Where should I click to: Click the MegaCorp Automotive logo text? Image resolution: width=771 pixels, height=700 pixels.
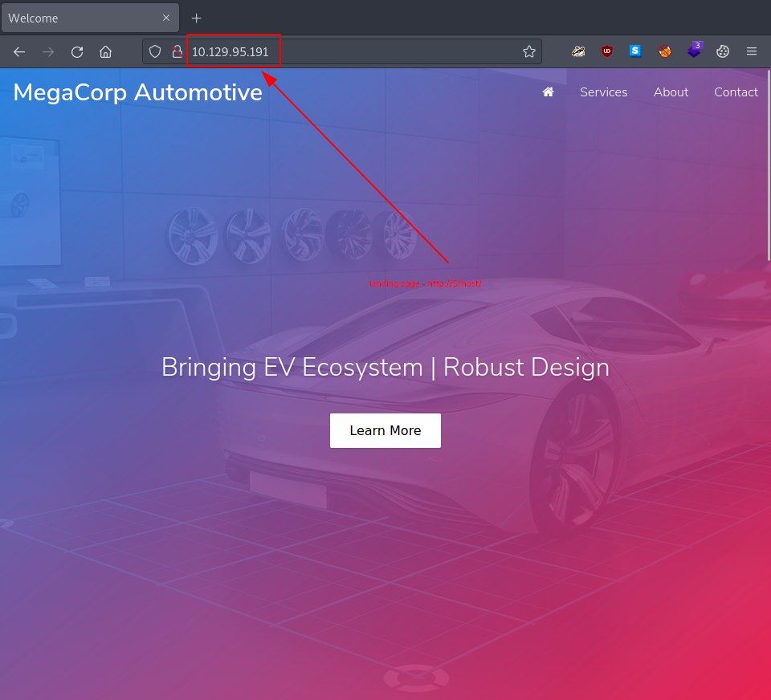click(137, 92)
